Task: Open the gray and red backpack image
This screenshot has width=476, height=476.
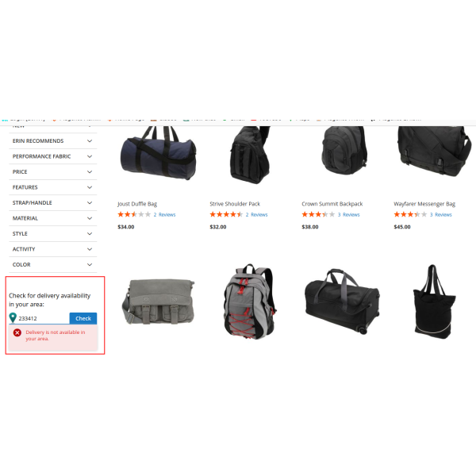Action: pyautogui.click(x=250, y=301)
